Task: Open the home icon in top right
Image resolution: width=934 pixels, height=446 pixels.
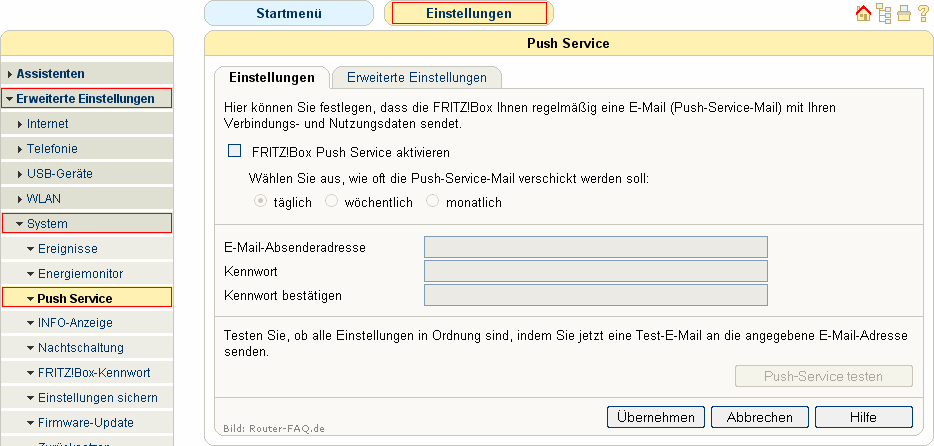Action: coord(863,14)
